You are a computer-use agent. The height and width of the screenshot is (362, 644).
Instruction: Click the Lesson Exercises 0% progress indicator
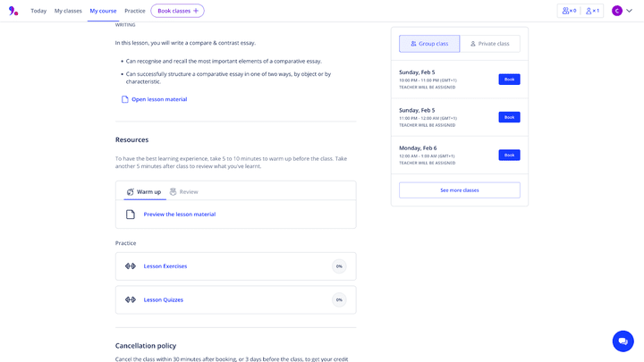tap(339, 266)
